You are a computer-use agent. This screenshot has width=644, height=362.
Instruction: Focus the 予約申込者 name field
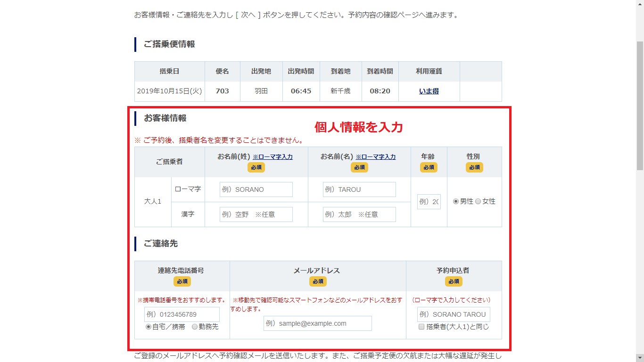click(454, 314)
